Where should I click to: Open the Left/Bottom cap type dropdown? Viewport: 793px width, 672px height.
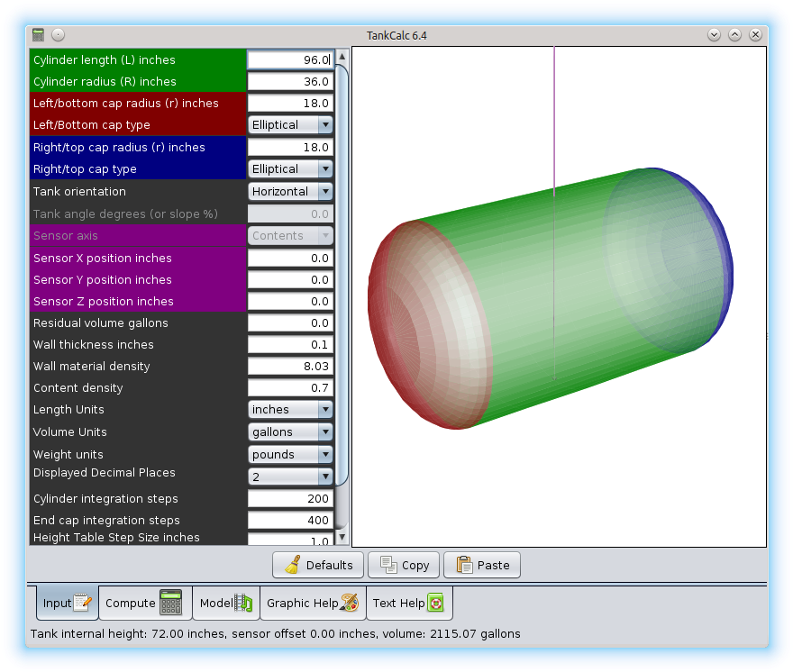[290, 125]
